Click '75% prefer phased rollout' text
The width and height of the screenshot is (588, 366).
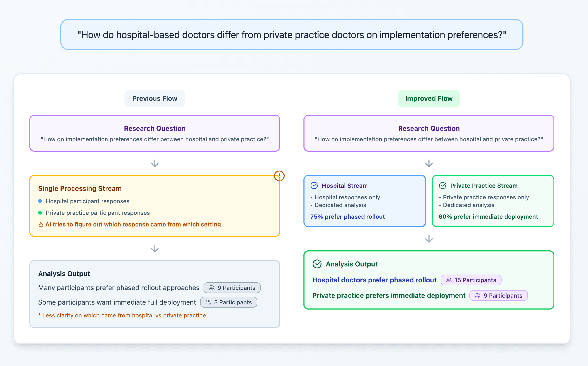347,217
